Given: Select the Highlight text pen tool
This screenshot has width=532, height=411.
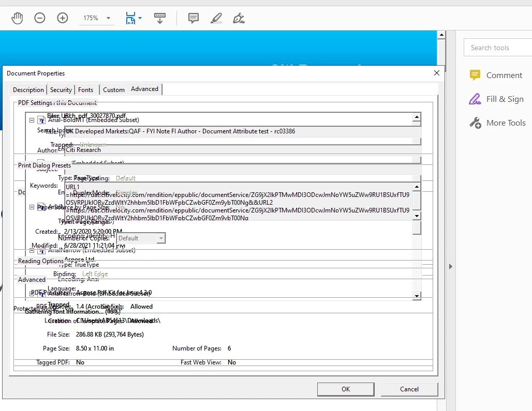Looking at the screenshot, I should [216, 18].
